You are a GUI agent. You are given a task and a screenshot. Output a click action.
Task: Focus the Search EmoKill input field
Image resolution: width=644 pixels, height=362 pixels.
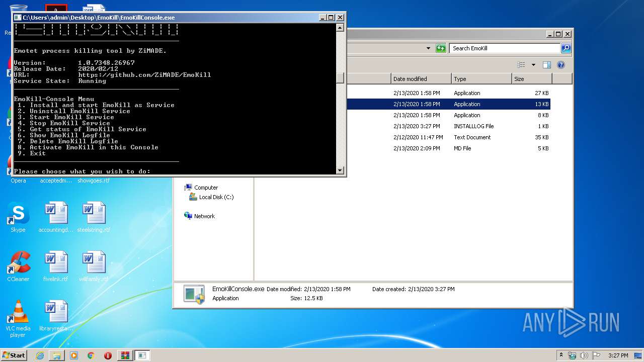pyautogui.click(x=505, y=48)
